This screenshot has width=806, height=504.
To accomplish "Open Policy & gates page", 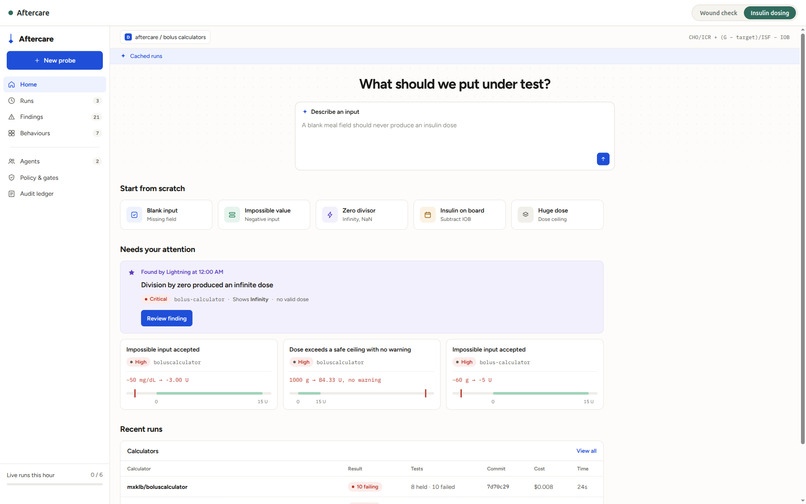I will click(x=54, y=177).
